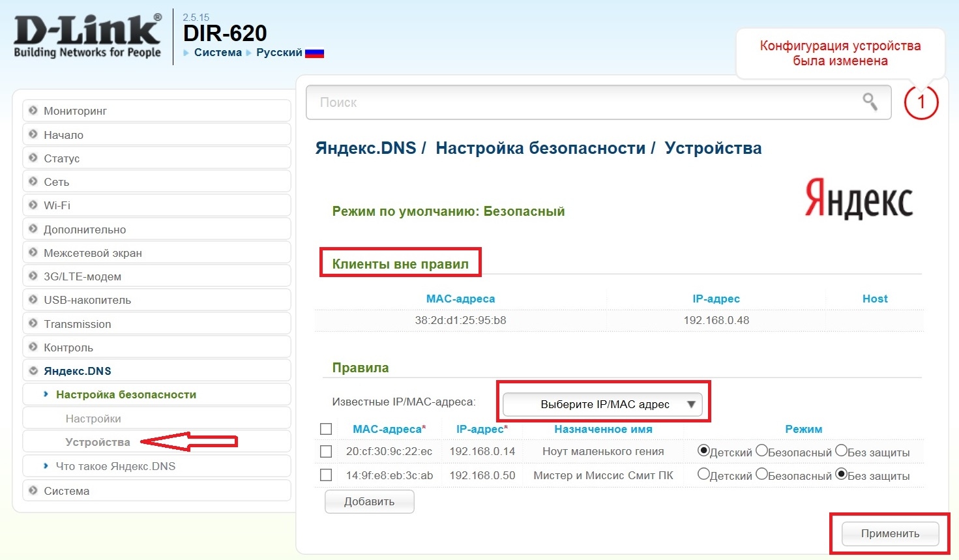Image resolution: width=959 pixels, height=560 pixels.
Task: Select Безопасный mode for 192.168.0.14
Action: pyautogui.click(x=761, y=450)
